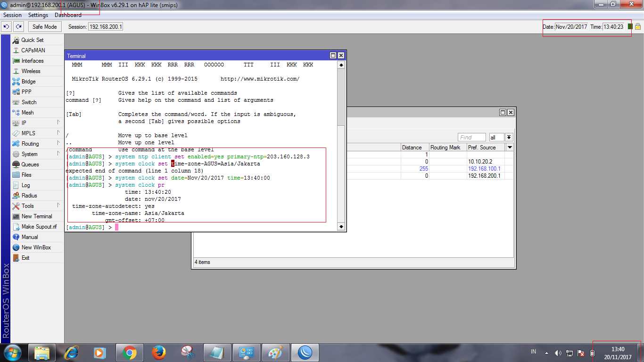
Task: Open Radius menu icon
Action: point(16,196)
